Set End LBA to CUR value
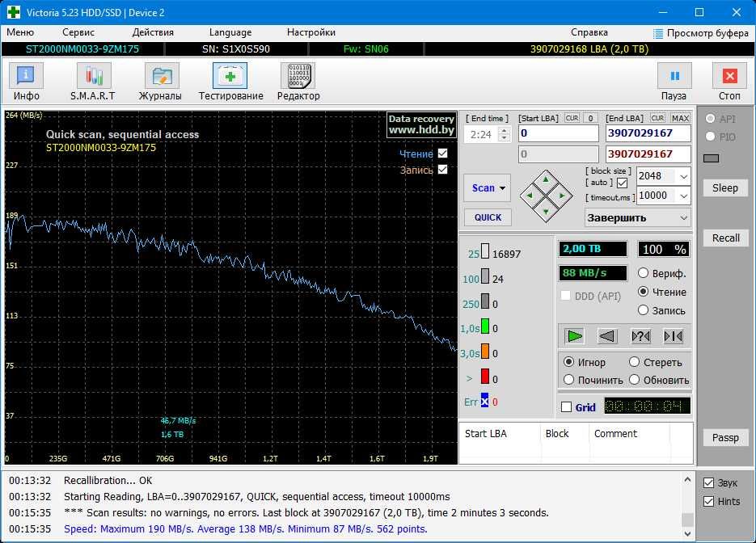The height and width of the screenshot is (543, 756). 657,118
